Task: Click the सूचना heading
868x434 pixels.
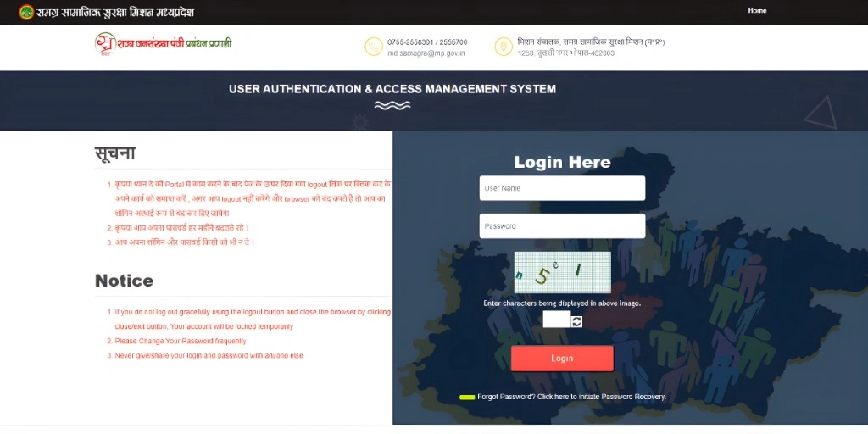Action: coord(114,154)
